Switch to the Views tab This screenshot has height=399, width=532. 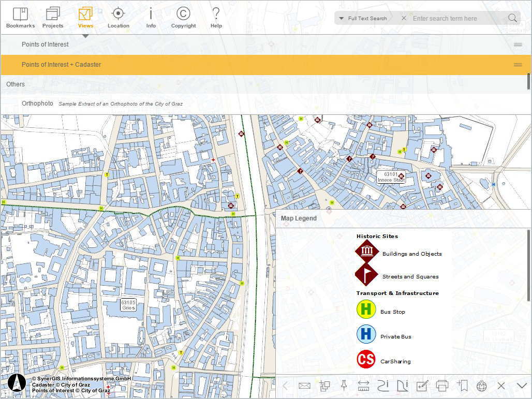tap(85, 18)
